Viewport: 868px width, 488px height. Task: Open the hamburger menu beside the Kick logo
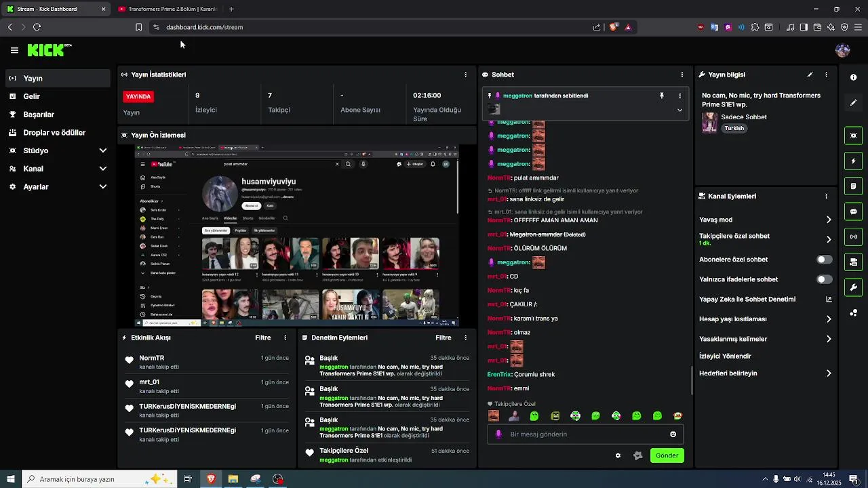pos(14,50)
